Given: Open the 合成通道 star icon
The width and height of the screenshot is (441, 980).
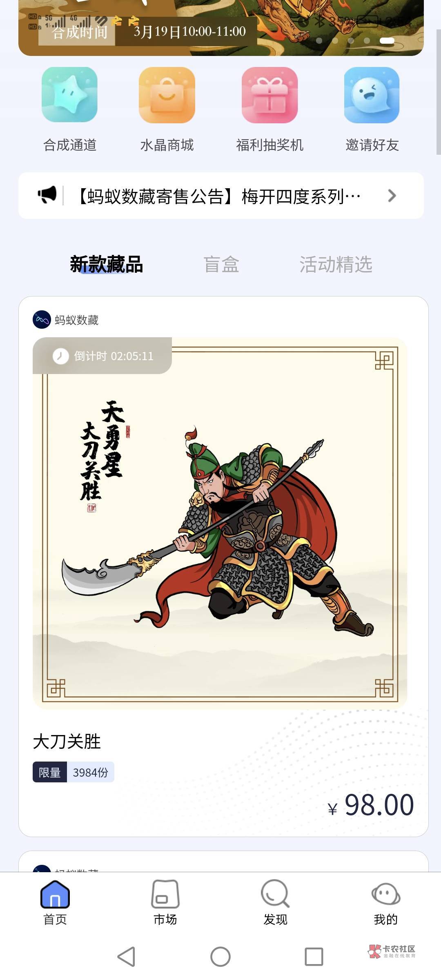Looking at the screenshot, I should tap(69, 95).
